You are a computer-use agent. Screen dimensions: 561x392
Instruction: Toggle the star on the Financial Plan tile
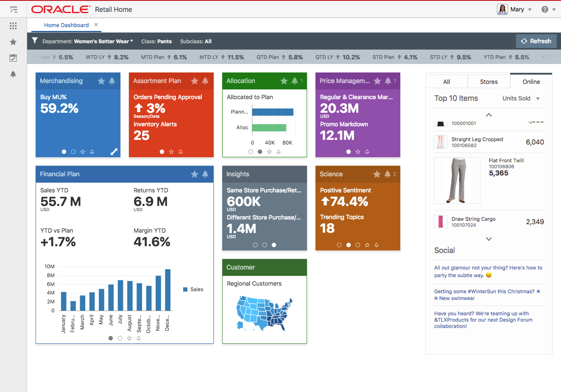point(195,174)
